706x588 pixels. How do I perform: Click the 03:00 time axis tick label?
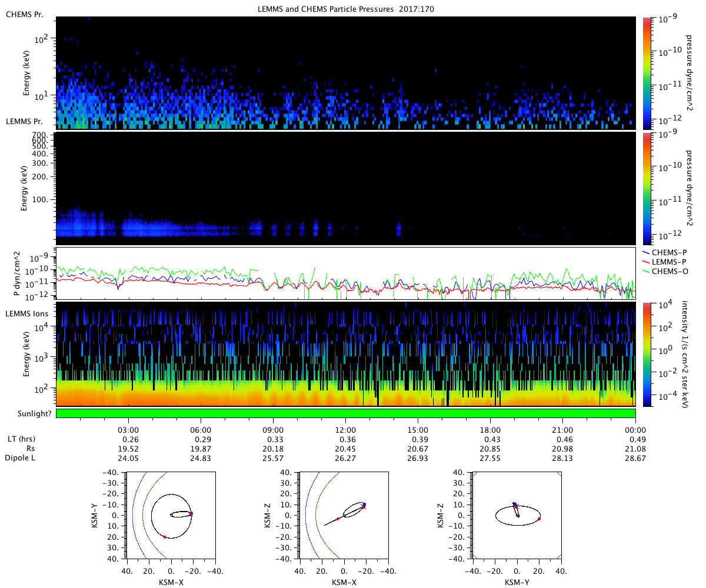click(x=128, y=430)
